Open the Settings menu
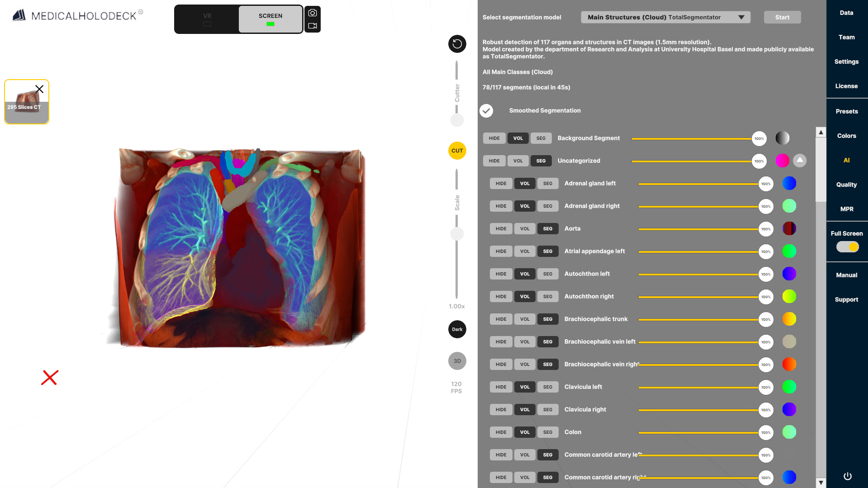The image size is (868, 488). click(847, 62)
